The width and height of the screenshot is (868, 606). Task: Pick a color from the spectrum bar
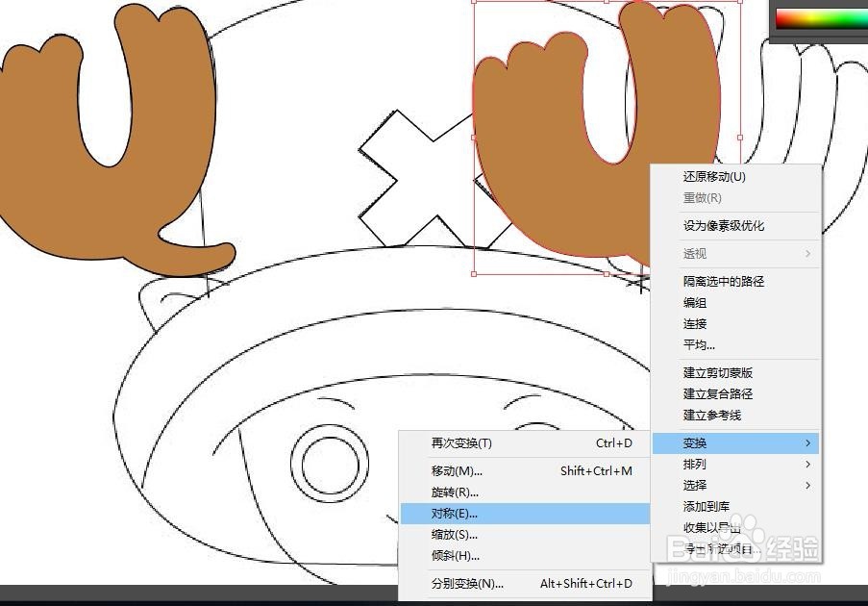[822, 18]
